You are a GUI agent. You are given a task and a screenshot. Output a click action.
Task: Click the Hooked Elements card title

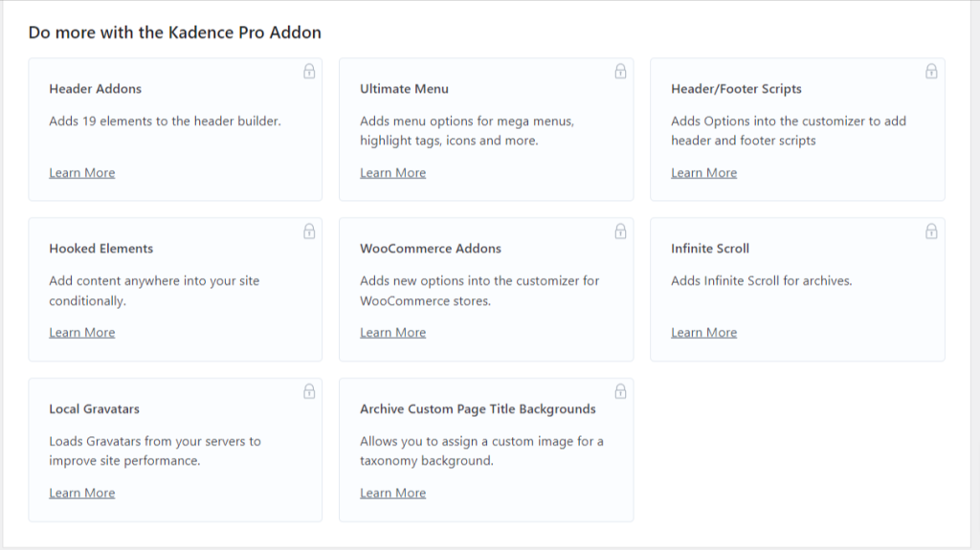pyautogui.click(x=100, y=248)
